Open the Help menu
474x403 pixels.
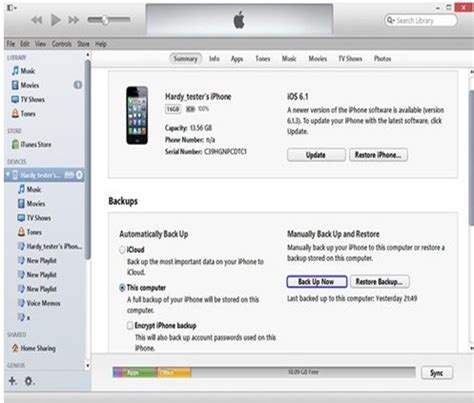[x=101, y=44]
